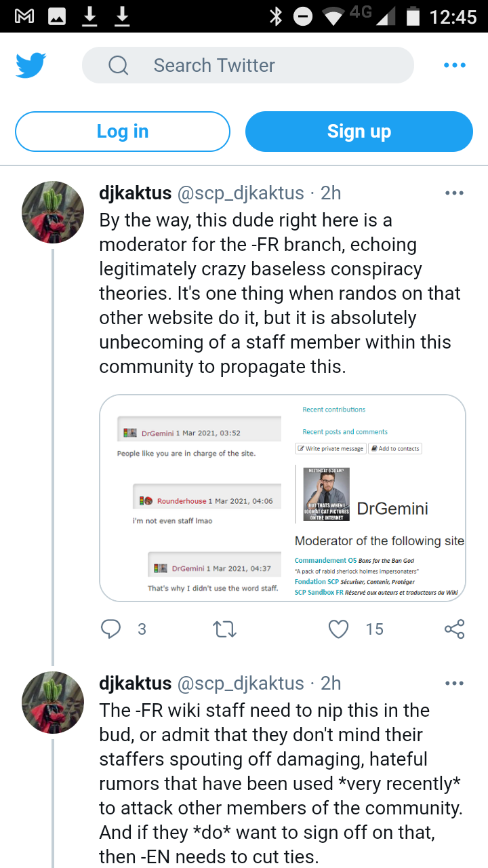The image size is (488, 868).
Task: Tap the Twitter bird logo
Action: (x=31, y=66)
